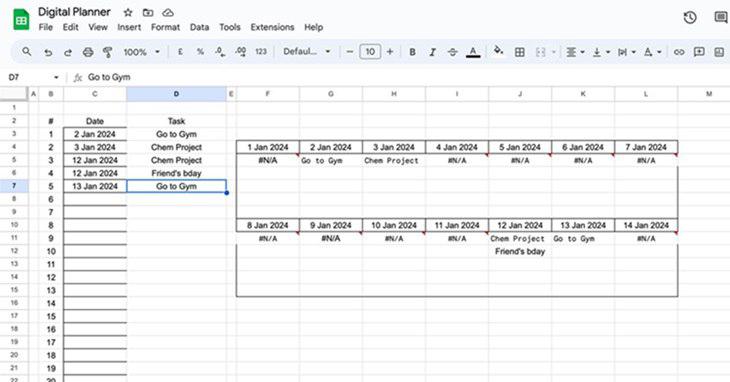Insert a link with chain icon
Screen dimensions: 730x382
click(x=679, y=52)
